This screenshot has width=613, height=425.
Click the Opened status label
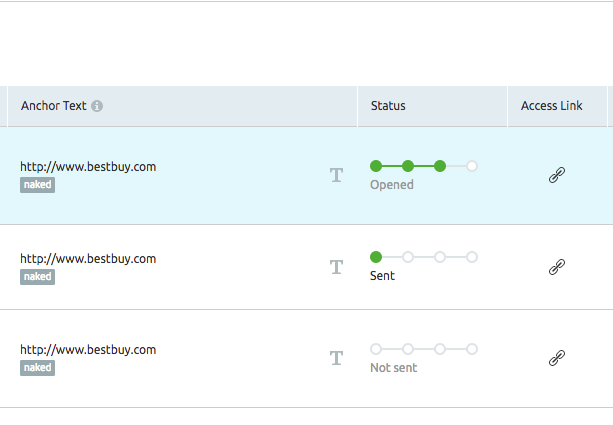pyautogui.click(x=392, y=185)
